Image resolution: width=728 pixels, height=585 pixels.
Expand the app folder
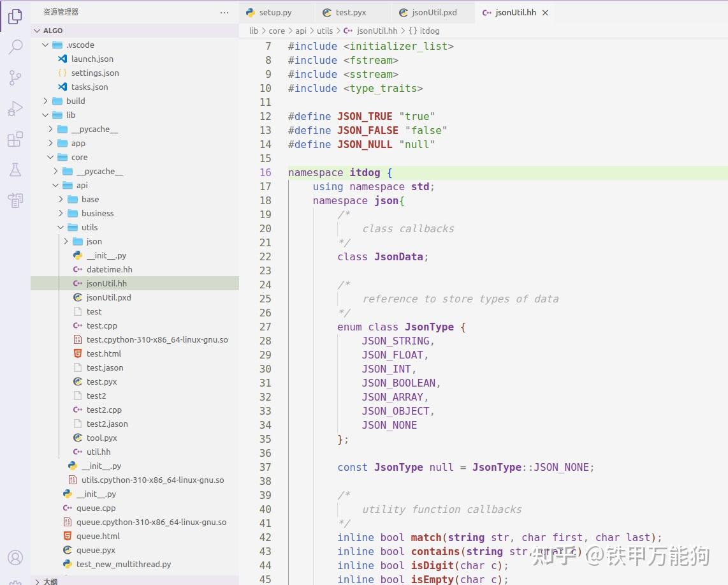(x=50, y=143)
